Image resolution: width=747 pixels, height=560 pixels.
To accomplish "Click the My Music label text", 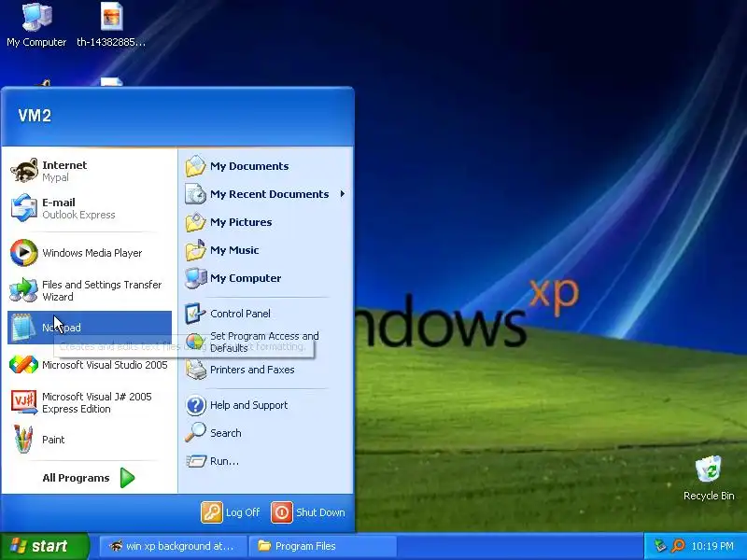I will coord(234,250).
